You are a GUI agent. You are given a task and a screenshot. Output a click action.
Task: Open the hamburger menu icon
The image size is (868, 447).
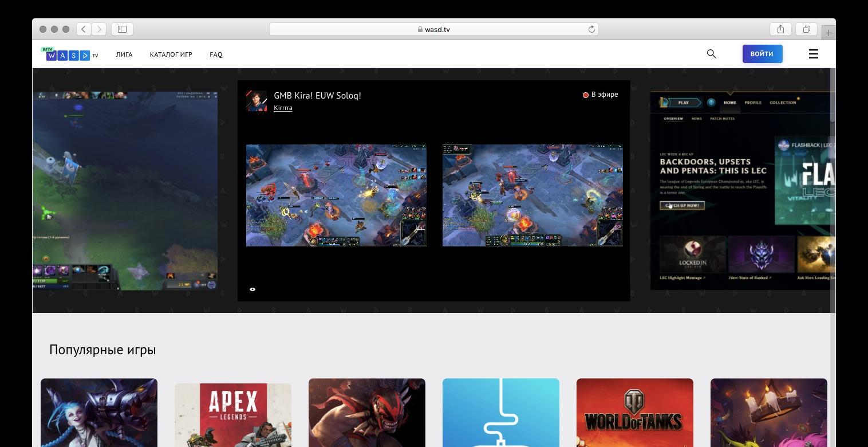(x=813, y=54)
